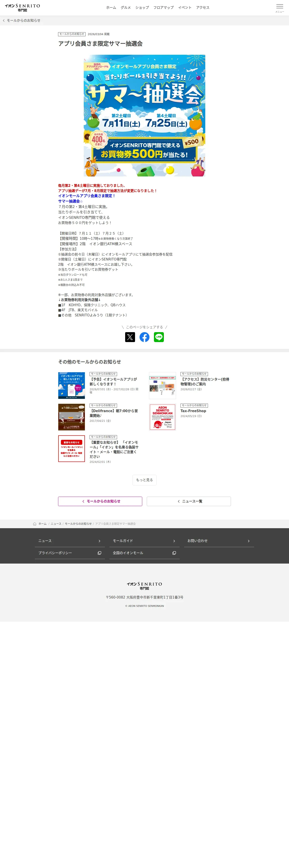Open the サマー抽選会 banner image
The height and width of the screenshot is (868, 289).
[144, 116]
